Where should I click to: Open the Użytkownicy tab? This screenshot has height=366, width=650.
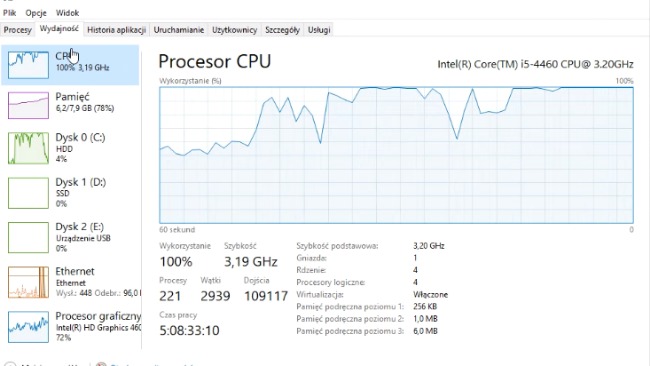pos(234,30)
